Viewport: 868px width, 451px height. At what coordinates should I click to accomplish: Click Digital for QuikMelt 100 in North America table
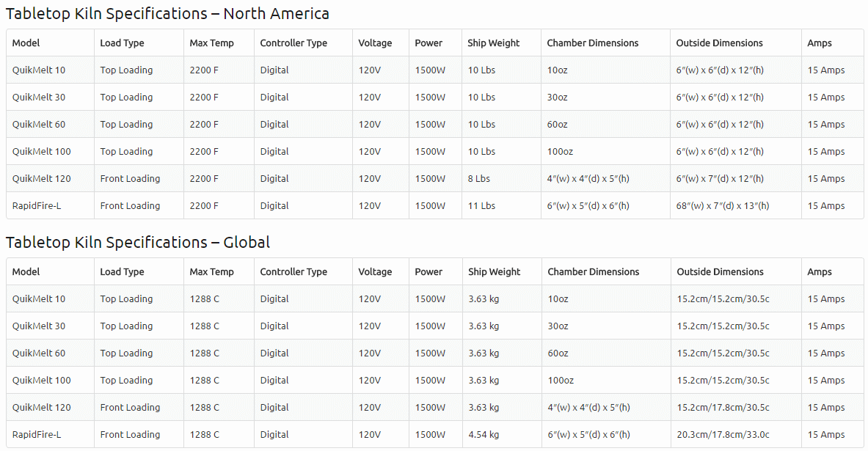(x=274, y=152)
